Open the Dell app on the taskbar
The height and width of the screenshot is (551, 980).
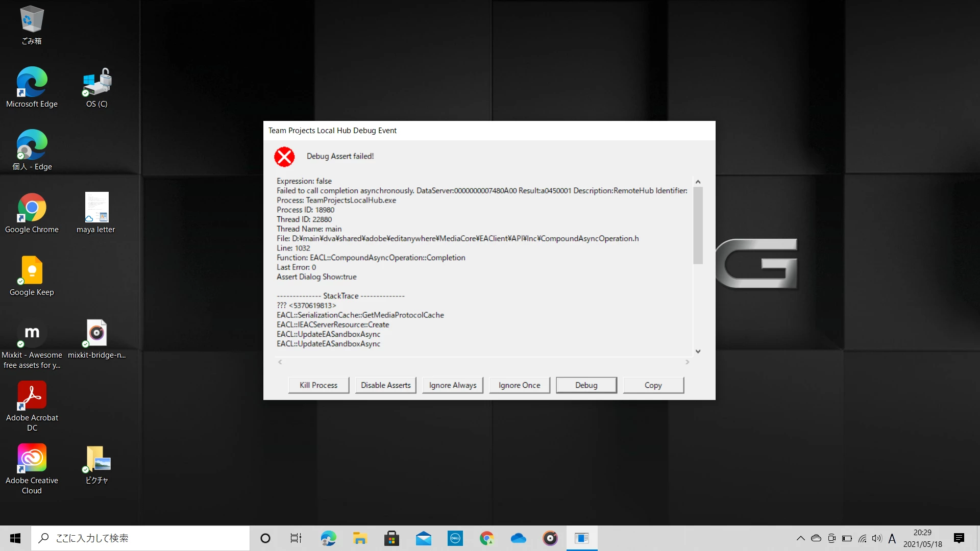pyautogui.click(x=455, y=538)
